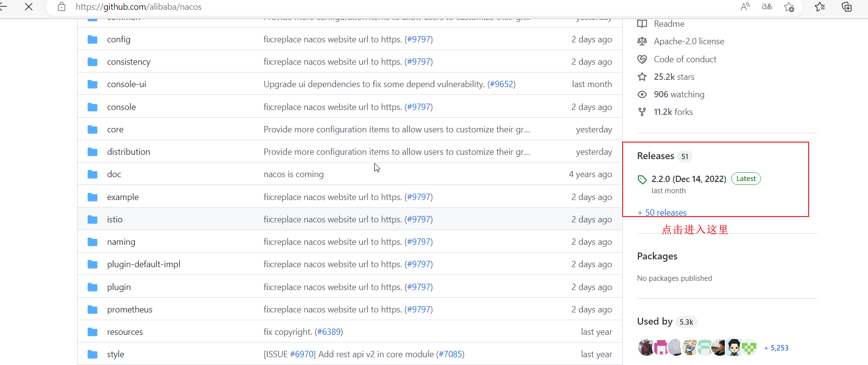
Task: Click '4 years ago' timestamp in doc row
Action: (591, 174)
